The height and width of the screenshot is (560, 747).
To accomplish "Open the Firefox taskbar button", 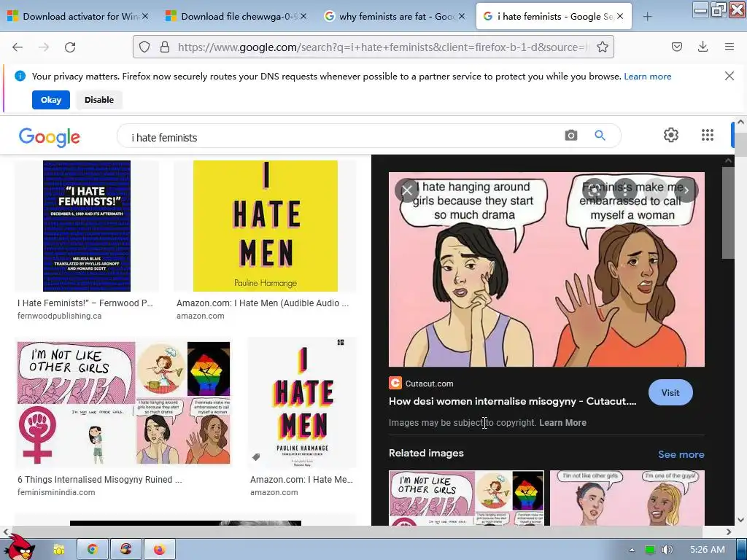I will pos(160,550).
